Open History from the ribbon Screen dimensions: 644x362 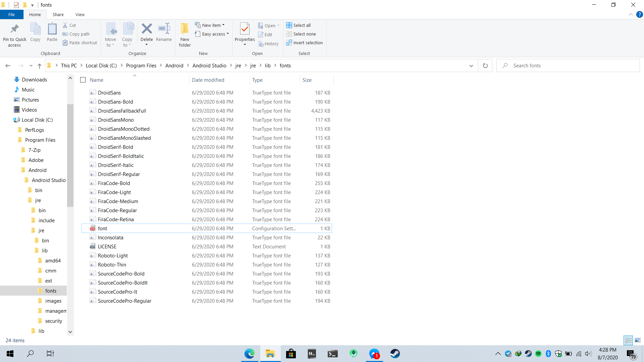269,43
